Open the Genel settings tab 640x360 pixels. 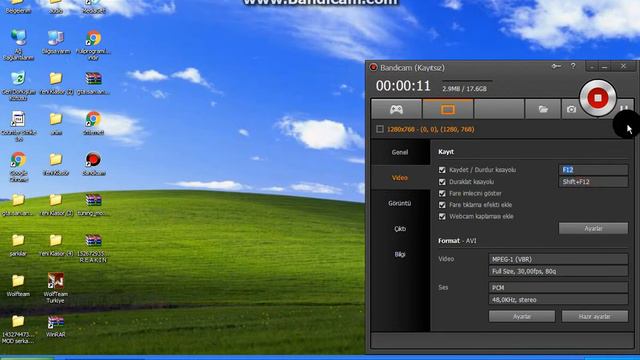(x=400, y=152)
